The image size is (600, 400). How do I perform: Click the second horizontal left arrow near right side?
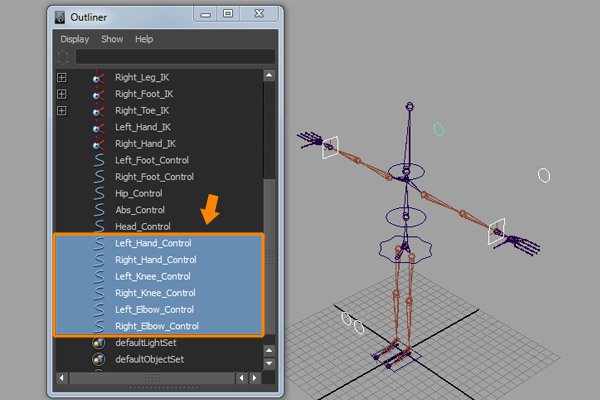pyautogui.click(x=241, y=378)
